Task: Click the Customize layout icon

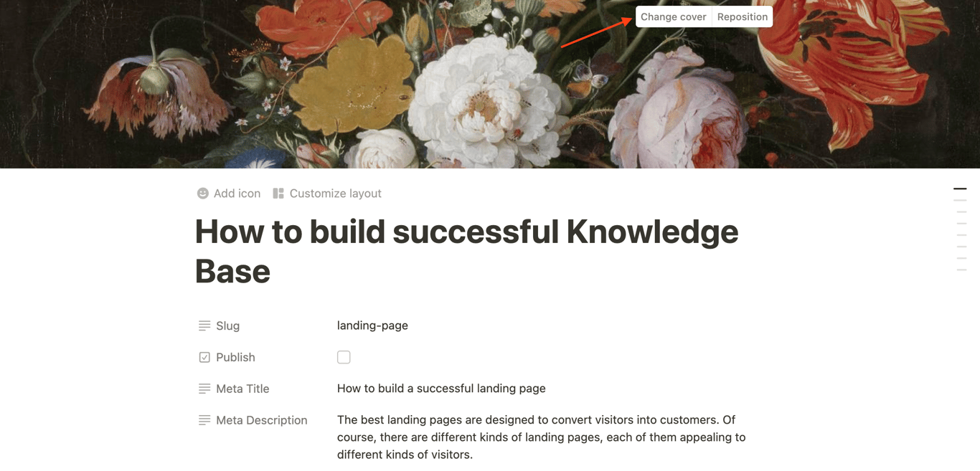Action: (x=278, y=194)
